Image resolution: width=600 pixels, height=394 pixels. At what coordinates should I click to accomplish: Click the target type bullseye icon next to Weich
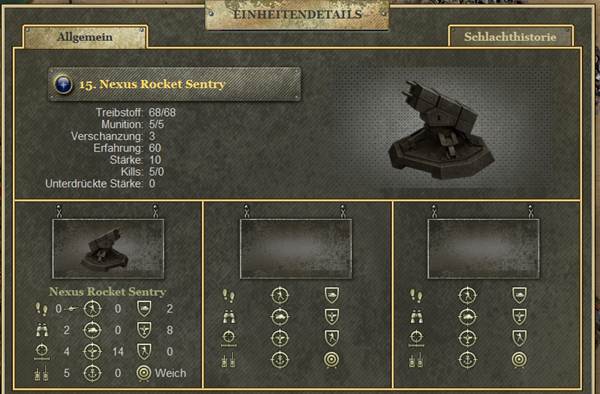click(x=144, y=373)
